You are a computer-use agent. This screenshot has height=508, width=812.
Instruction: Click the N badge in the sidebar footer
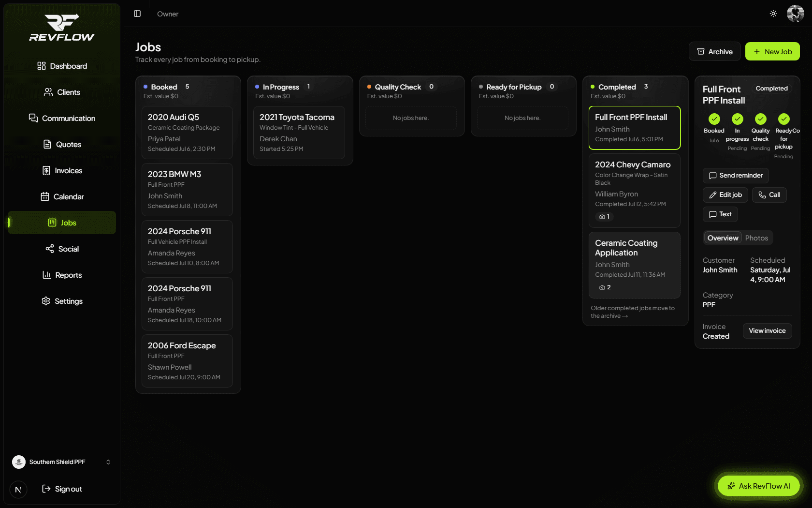(x=18, y=489)
